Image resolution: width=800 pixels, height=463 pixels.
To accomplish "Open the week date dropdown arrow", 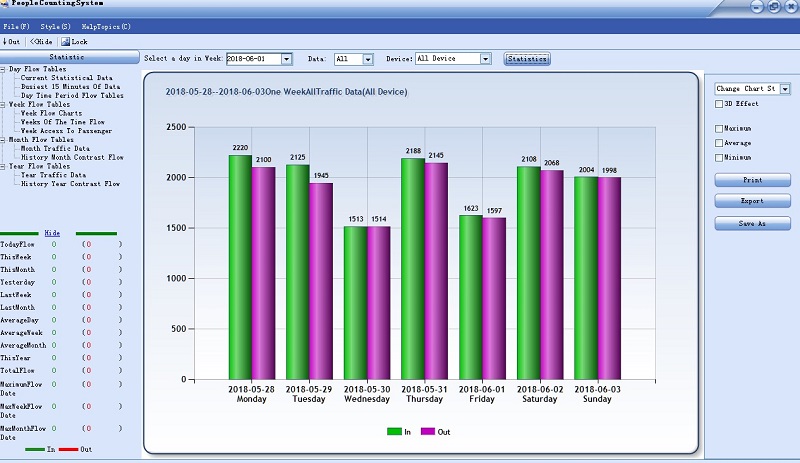I will pyautogui.click(x=286, y=59).
